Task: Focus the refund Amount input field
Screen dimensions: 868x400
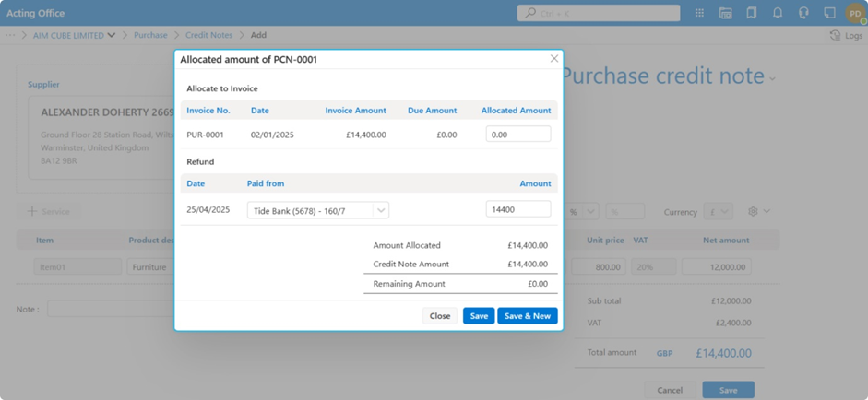Action: click(x=517, y=209)
